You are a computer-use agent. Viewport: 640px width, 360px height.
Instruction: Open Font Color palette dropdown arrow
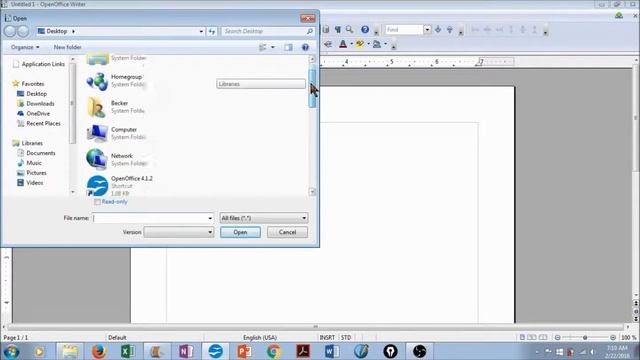point(351,44)
